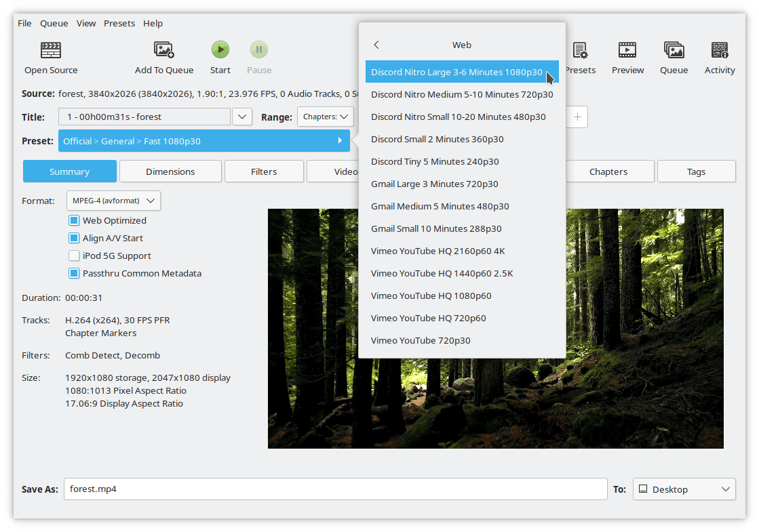Expand the Preset selector Fast 1080p30

(x=203, y=141)
